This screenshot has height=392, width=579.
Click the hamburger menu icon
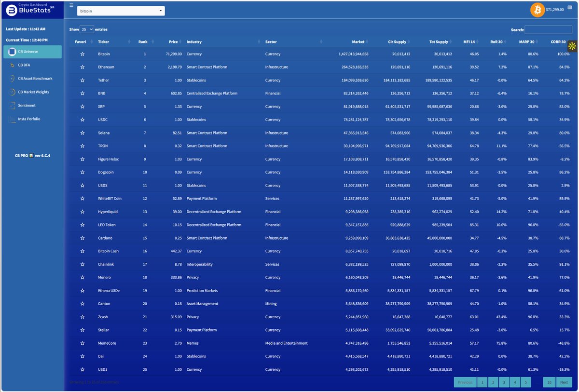[71, 5]
